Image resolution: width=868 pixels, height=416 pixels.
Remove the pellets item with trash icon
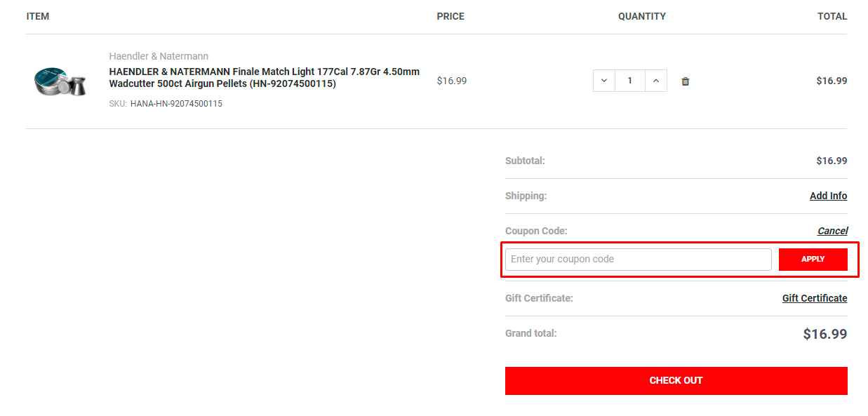(x=686, y=81)
